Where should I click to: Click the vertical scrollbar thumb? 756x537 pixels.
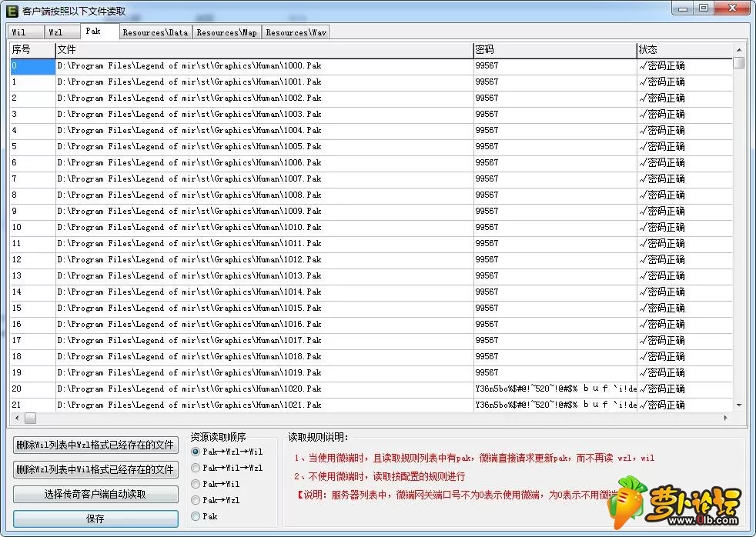[x=739, y=63]
